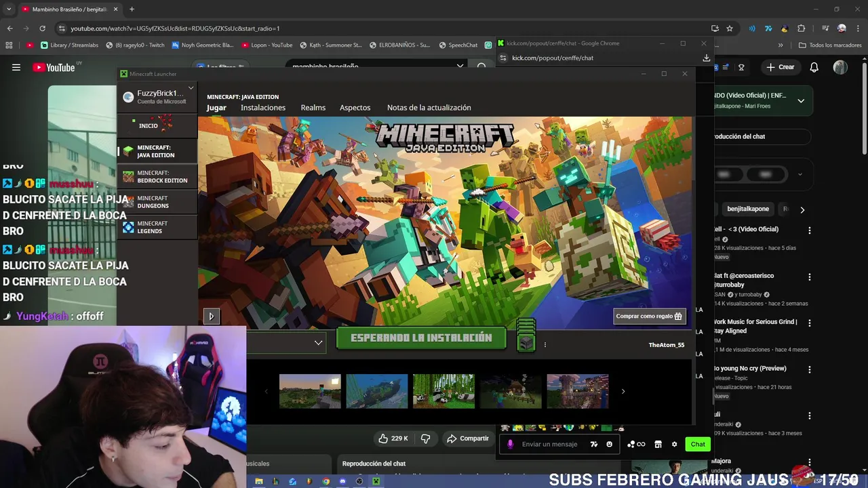
Task: Click the play arrow on the banner corner
Action: pyautogui.click(x=211, y=316)
